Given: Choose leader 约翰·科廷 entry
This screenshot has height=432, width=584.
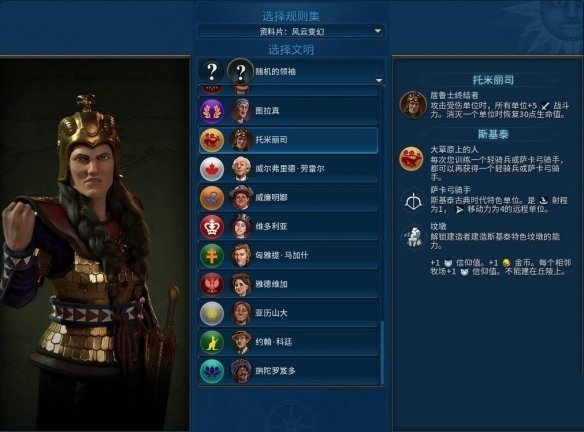Looking at the screenshot, I should 289,342.
